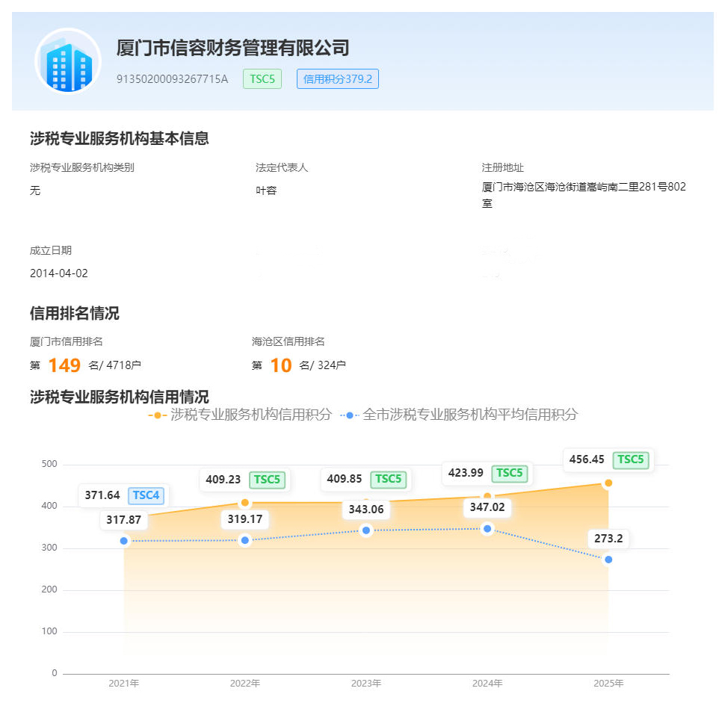Click the 海沧区信用排名 label

click(x=289, y=341)
